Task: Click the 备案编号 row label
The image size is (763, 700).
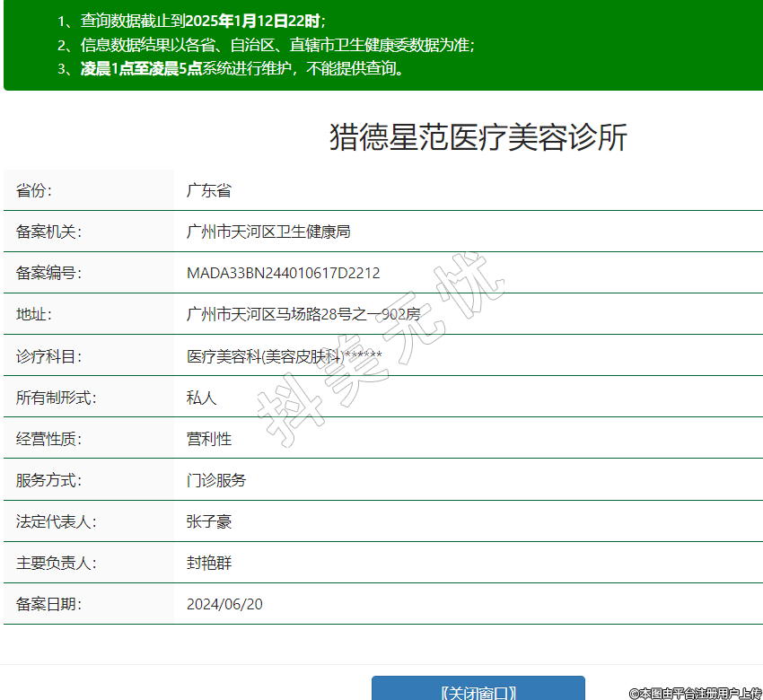Action: 48,274
